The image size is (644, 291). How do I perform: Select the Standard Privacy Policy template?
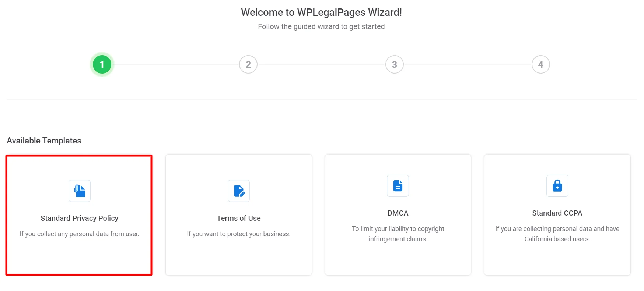pyautogui.click(x=79, y=215)
